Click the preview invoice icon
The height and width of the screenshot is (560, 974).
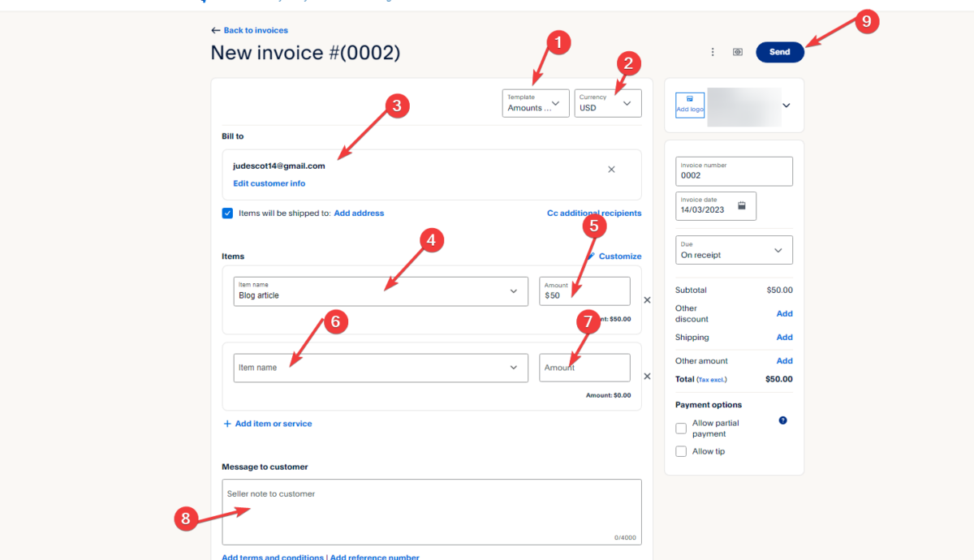click(x=738, y=52)
